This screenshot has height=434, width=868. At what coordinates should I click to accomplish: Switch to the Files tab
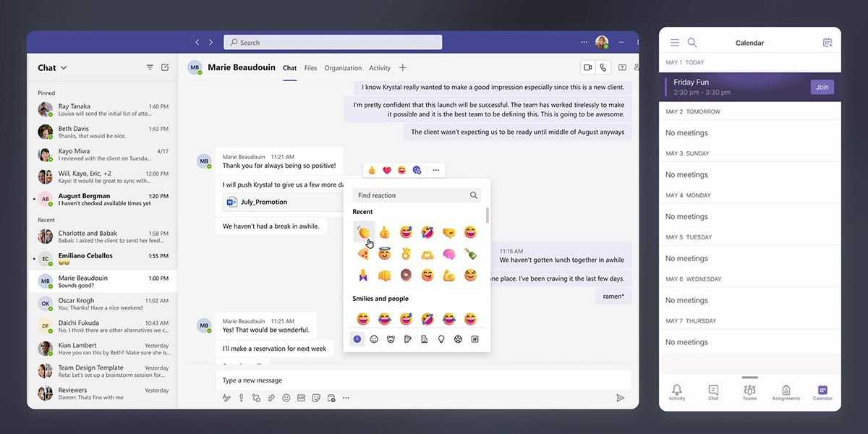click(310, 68)
